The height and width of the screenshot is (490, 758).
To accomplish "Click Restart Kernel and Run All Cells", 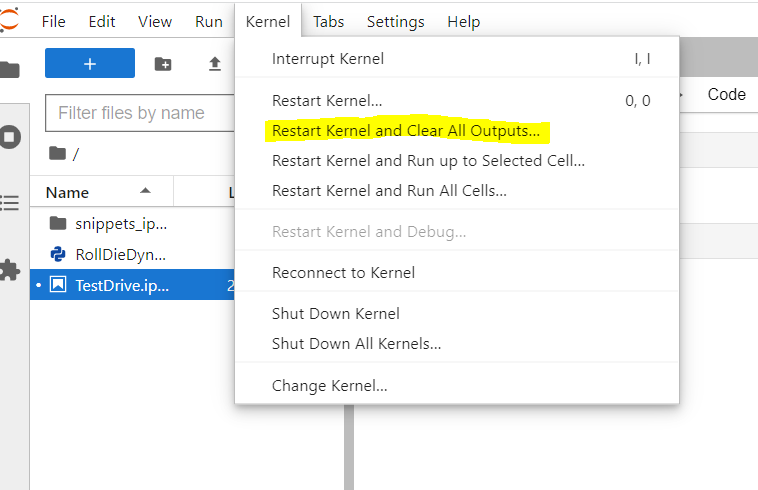I will tap(389, 190).
